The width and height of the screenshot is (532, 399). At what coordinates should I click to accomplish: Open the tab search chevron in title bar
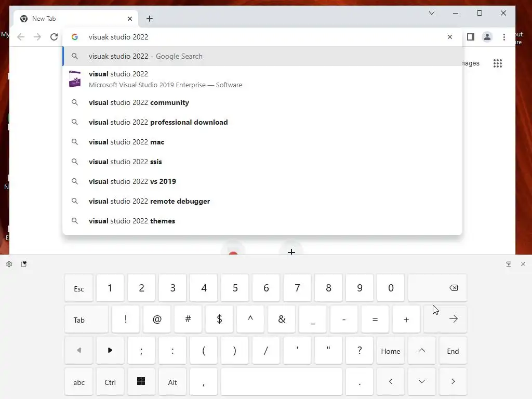tap(432, 13)
